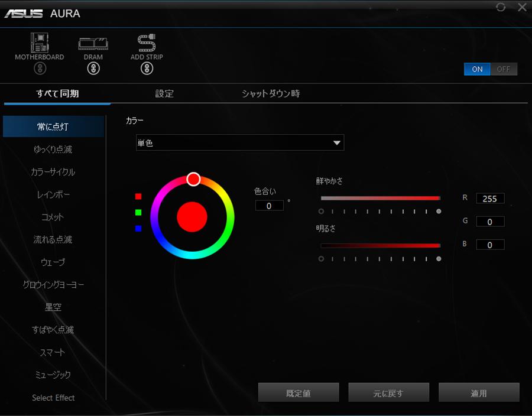Select 星空 effect

coord(53,307)
